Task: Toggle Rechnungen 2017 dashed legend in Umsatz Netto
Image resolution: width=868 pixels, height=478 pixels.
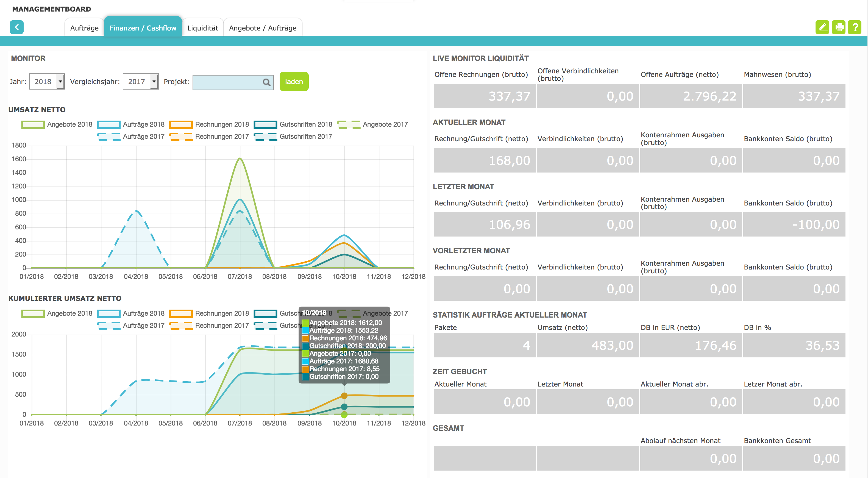Action: pyautogui.click(x=181, y=137)
